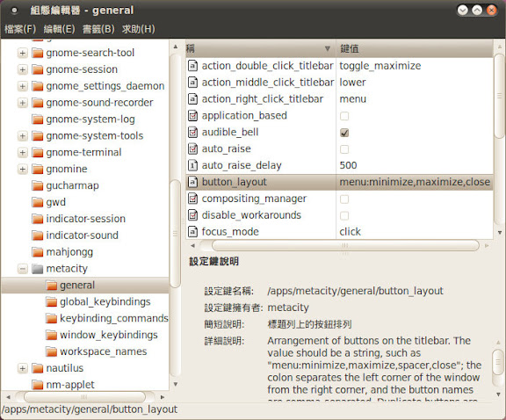Click the description panel scroll down arrow
This screenshot has height=420, width=506.
pos(499,395)
